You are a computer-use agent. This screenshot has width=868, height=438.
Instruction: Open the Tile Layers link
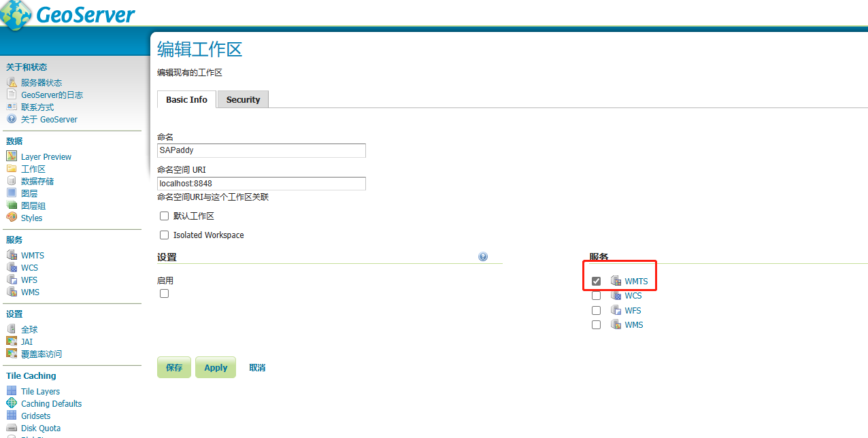pyautogui.click(x=40, y=391)
